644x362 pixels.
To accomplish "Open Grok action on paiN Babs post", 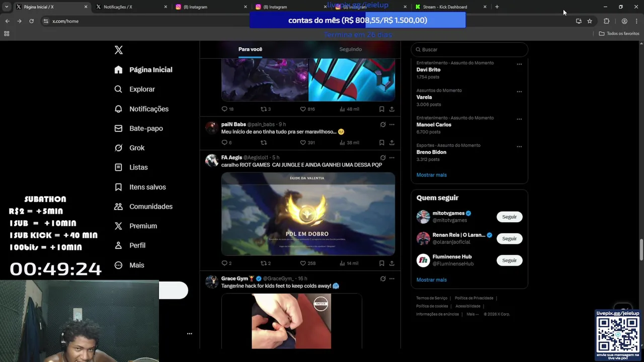I will point(383,124).
